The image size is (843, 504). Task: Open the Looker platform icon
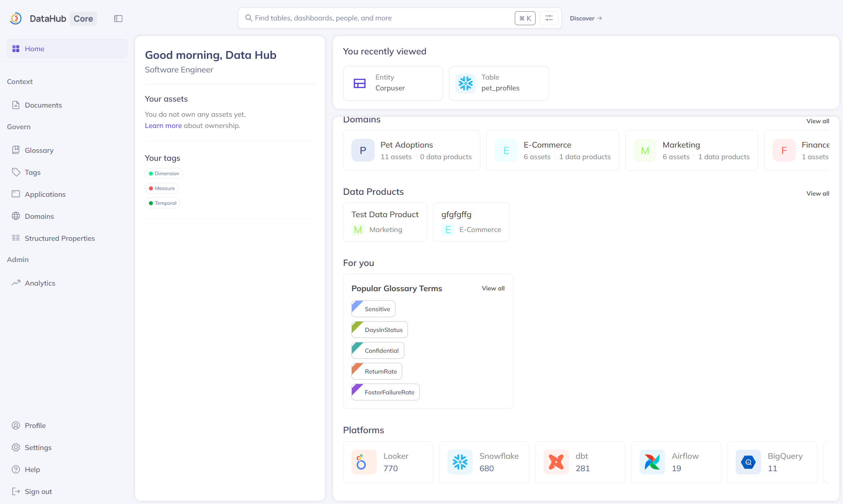click(363, 462)
